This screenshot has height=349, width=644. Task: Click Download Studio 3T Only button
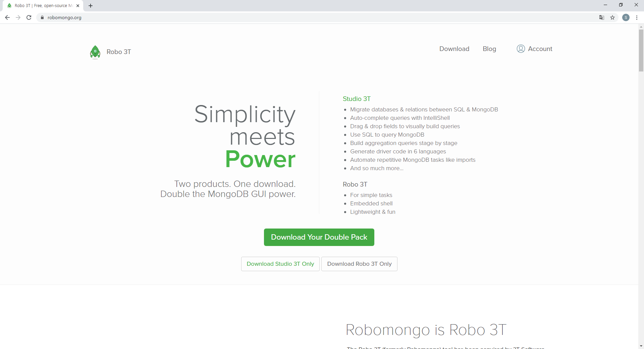point(280,264)
